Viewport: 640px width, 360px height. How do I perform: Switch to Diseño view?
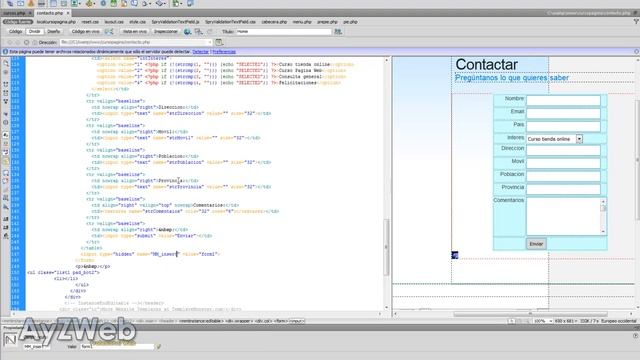53,31
